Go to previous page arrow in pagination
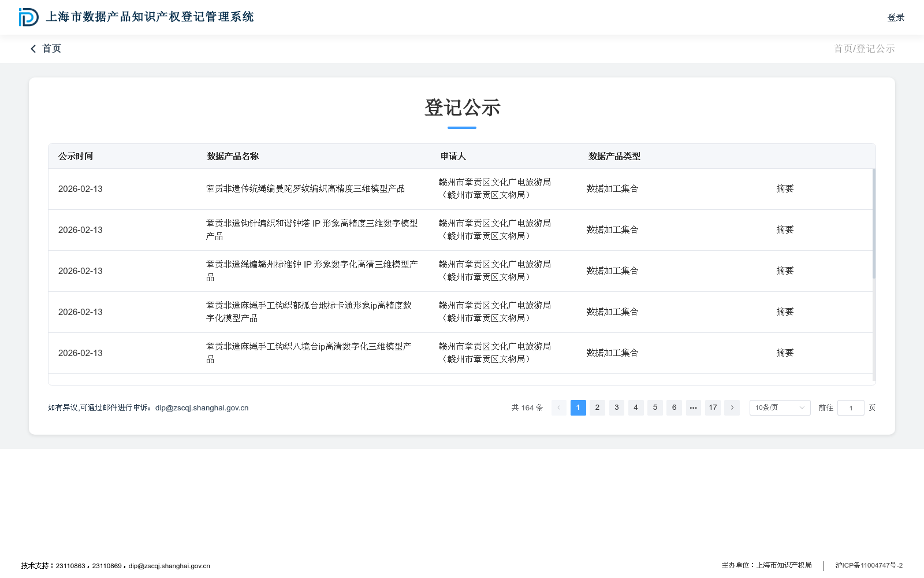This screenshot has width=924, height=578. coord(559,408)
